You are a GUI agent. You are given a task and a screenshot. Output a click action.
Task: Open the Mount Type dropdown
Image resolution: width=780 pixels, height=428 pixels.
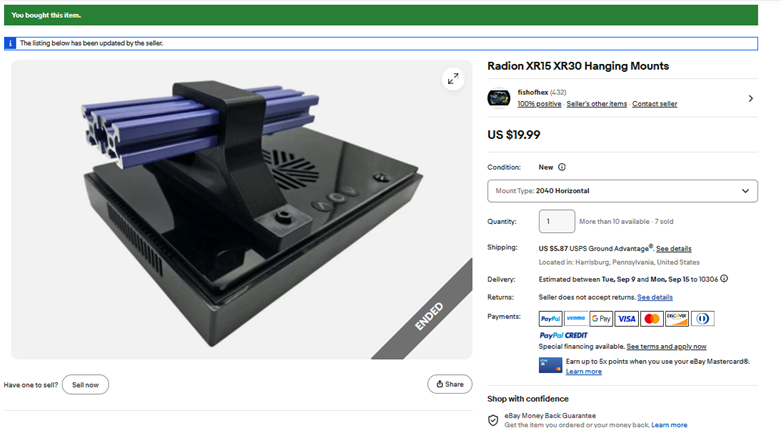pos(622,191)
